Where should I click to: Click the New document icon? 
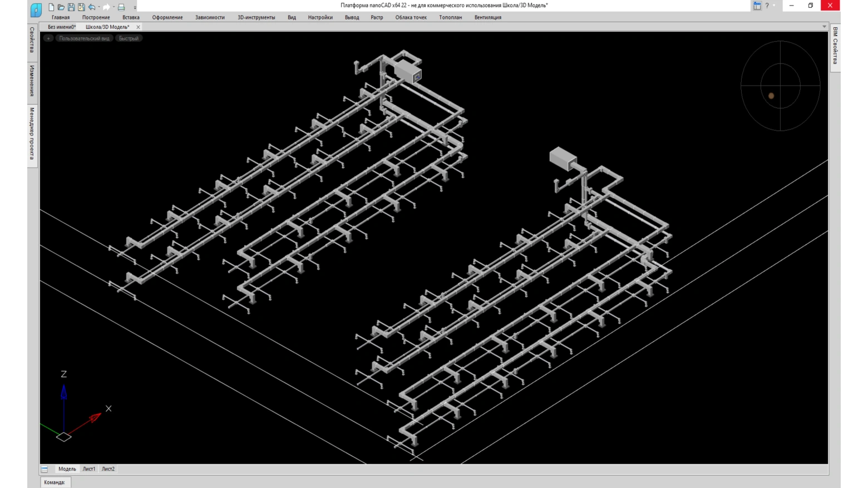(51, 7)
